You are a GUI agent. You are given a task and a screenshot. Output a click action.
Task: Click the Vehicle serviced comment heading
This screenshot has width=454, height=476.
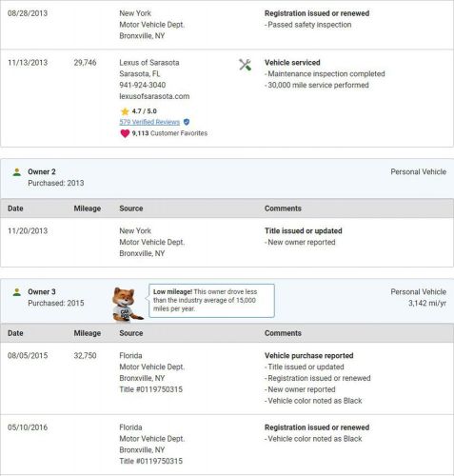click(292, 63)
